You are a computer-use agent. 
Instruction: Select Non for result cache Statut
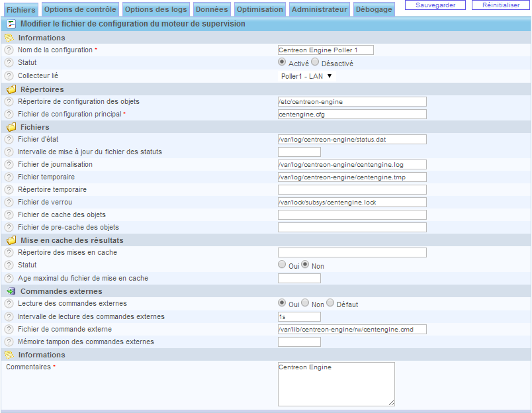point(305,264)
